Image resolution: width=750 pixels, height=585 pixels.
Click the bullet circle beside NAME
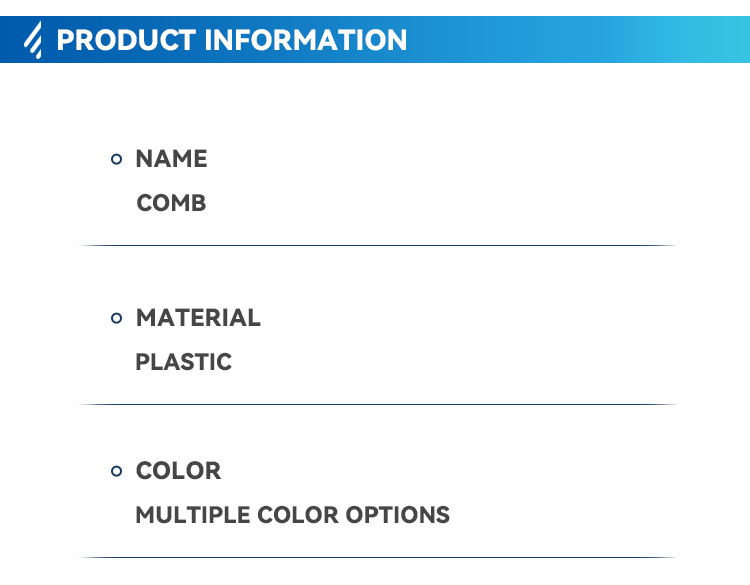116,159
